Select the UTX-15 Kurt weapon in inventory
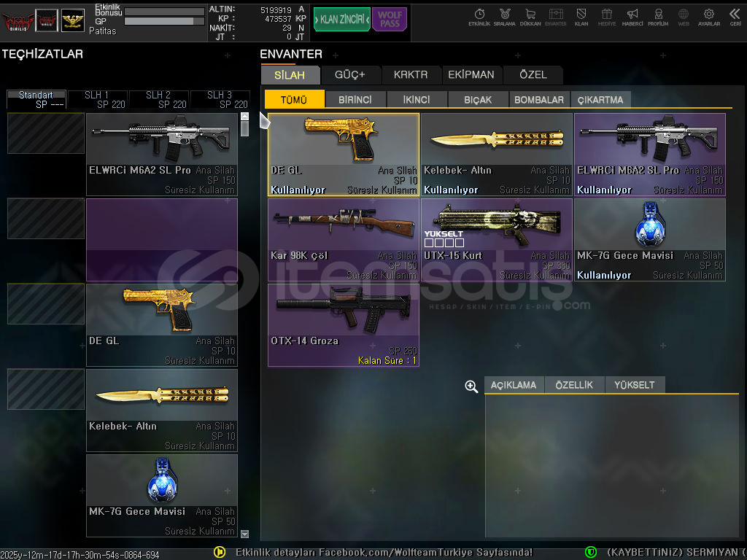Image resolution: width=747 pixels, height=560 pixels. coord(496,240)
